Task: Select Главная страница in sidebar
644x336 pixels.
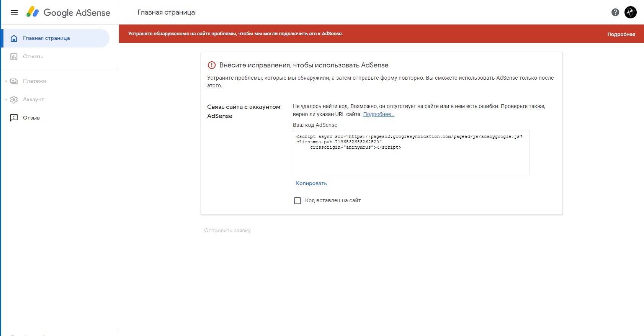Action: (56, 38)
